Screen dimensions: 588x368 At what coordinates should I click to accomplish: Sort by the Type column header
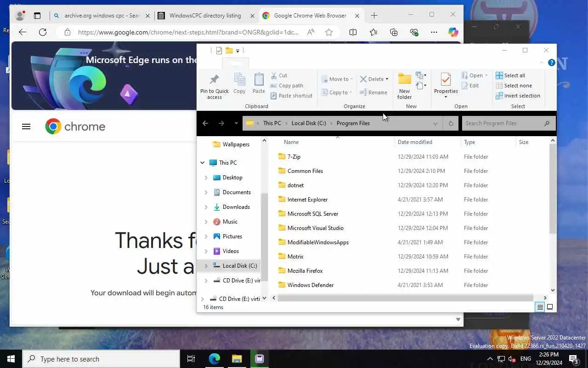click(469, 142)
